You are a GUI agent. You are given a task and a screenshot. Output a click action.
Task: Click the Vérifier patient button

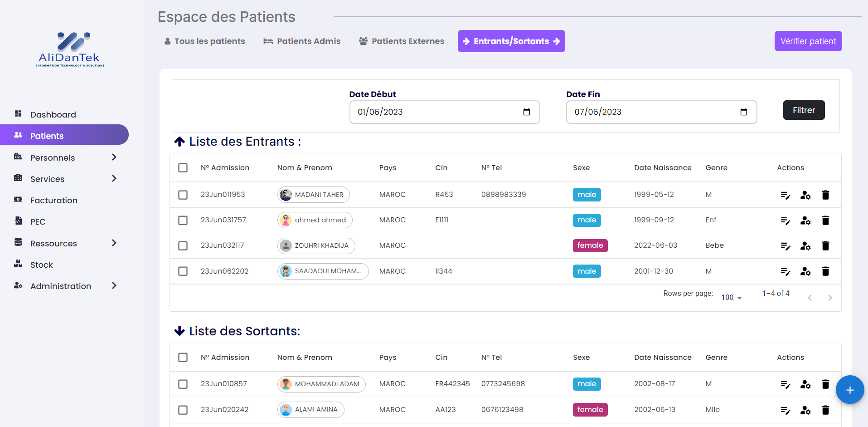click(x=808, y=41)
